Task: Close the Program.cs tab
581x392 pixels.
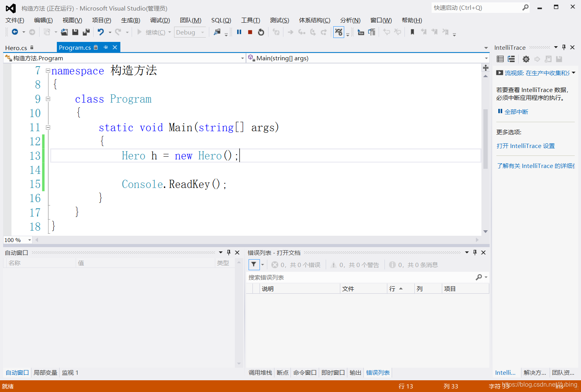Action: point(115,47)
